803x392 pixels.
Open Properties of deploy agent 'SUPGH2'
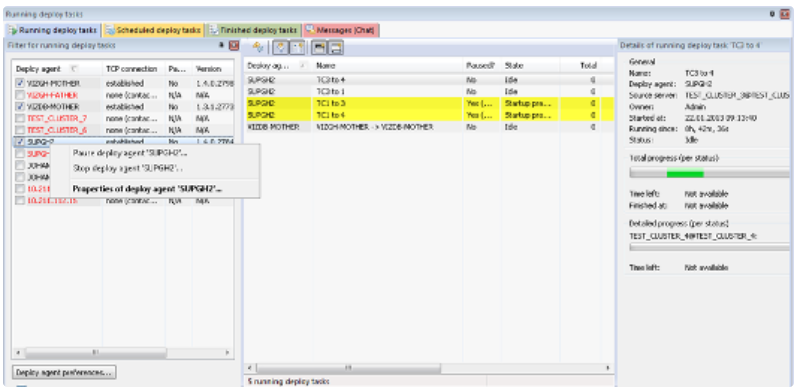(x=147, y=189)
